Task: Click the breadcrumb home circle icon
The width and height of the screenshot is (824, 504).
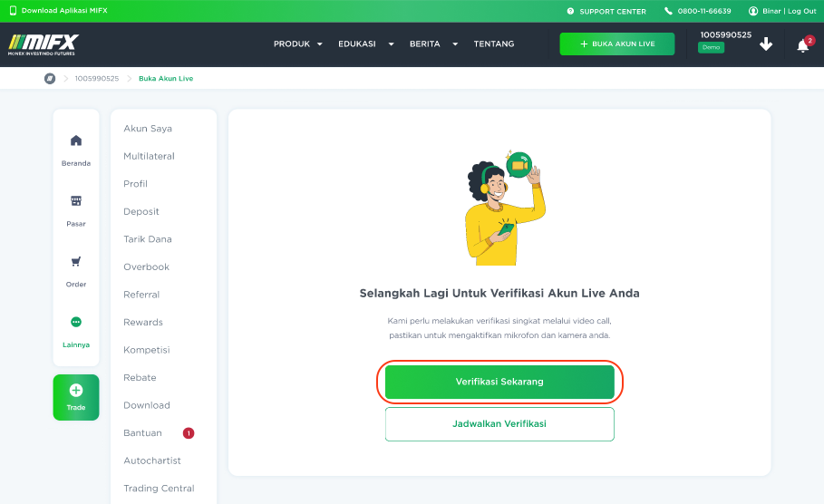Action: (x=50, y=78)
